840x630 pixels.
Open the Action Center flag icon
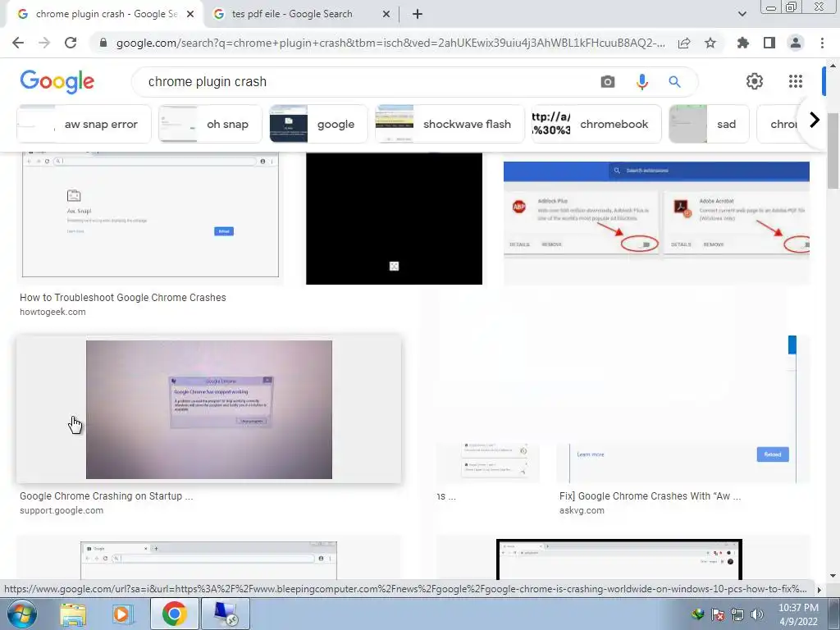pyautogui.click(x=719, y=614)
